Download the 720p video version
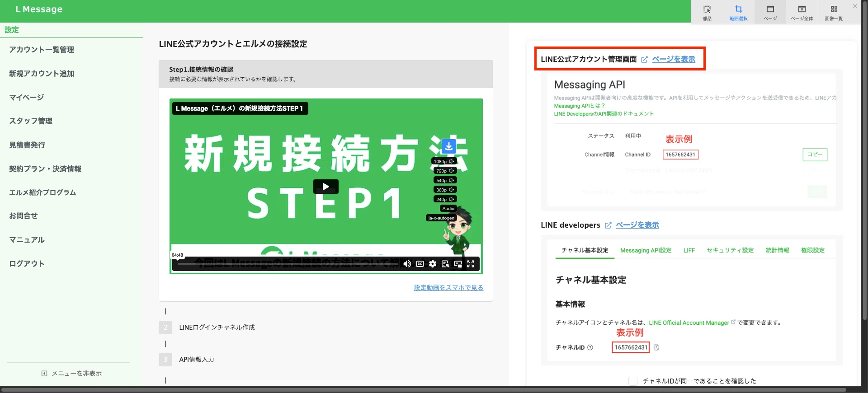The width and height of the screenshot is (868, 393). [445, 171]
